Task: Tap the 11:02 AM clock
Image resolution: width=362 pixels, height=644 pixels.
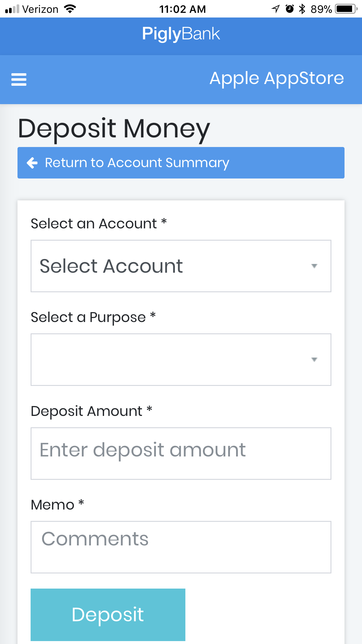Action: coord(182,9)
